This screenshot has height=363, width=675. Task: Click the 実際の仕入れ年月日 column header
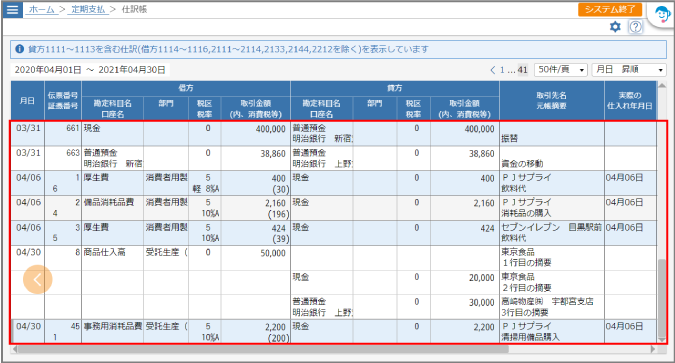pyautogui.click(x=630, y=101)
